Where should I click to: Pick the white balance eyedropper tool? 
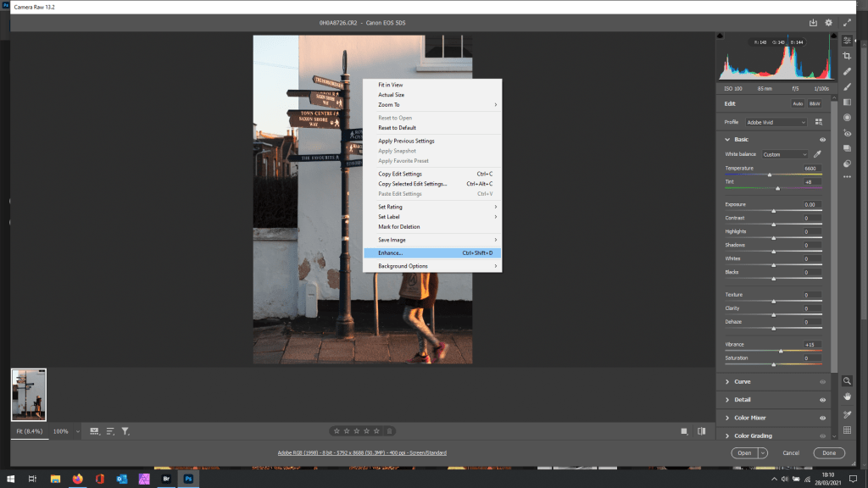(x=818, y=154)
